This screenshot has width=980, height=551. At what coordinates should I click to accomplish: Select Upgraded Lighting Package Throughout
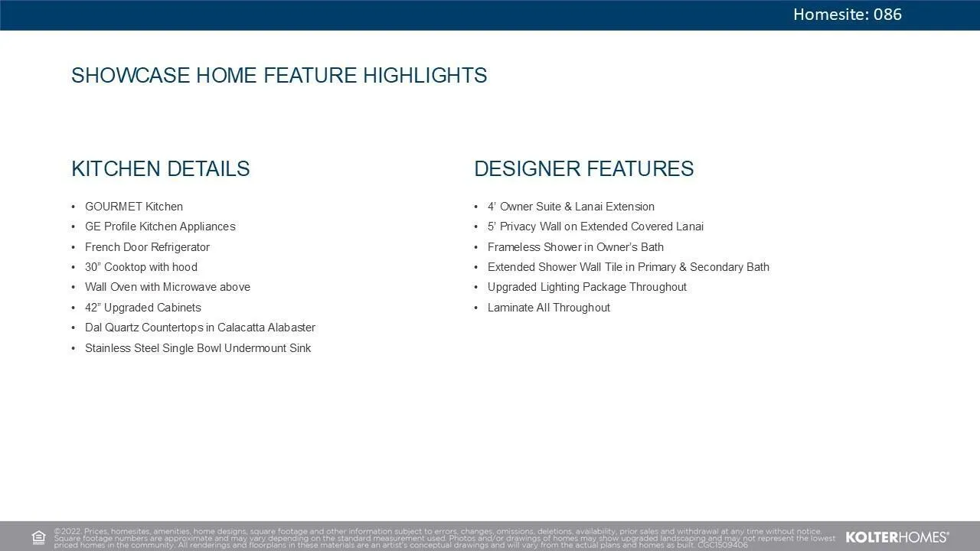click(586, 287)
